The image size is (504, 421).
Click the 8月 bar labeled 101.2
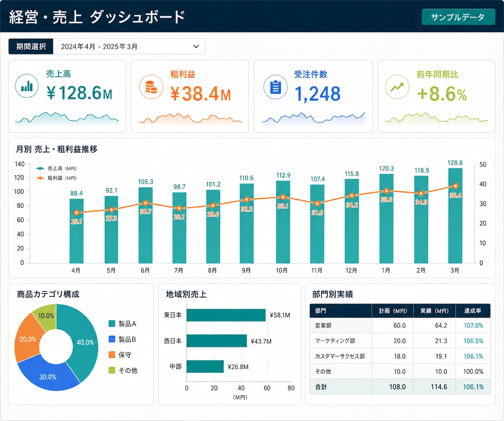[x=213, y=226]
